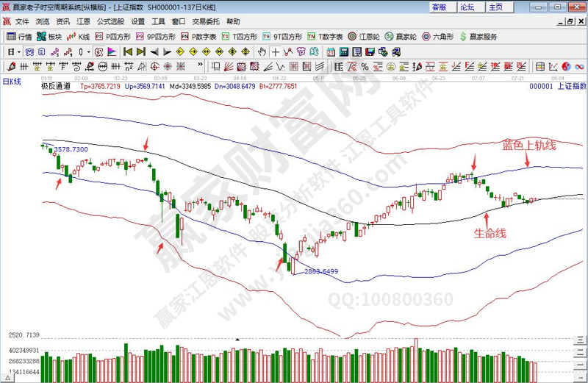The width and height of the screenshot is (588, 383).
Task: Open the 公式选股 menu
Action: pos(110,22)
